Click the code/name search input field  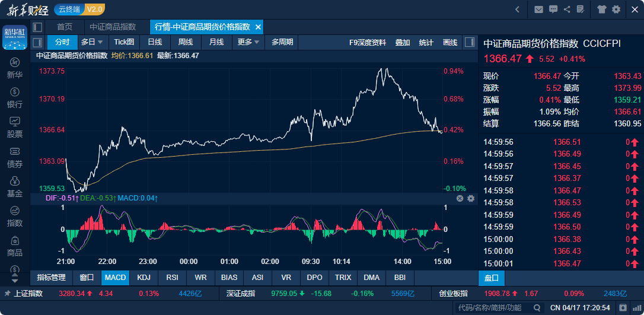(x=489, y=308)
